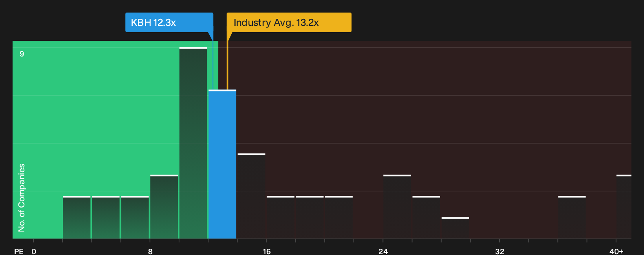Click the PE axis label 40+

point(617,251)
